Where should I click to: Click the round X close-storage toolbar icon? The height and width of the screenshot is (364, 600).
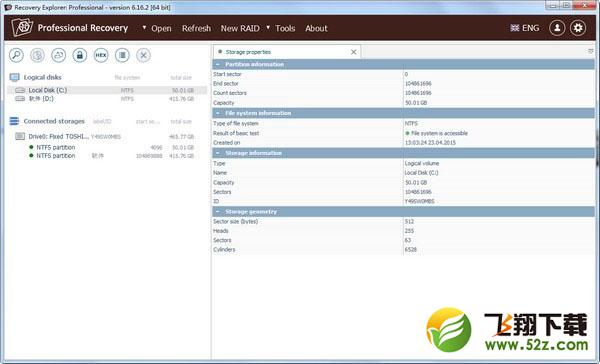click(x=143, y=55)
